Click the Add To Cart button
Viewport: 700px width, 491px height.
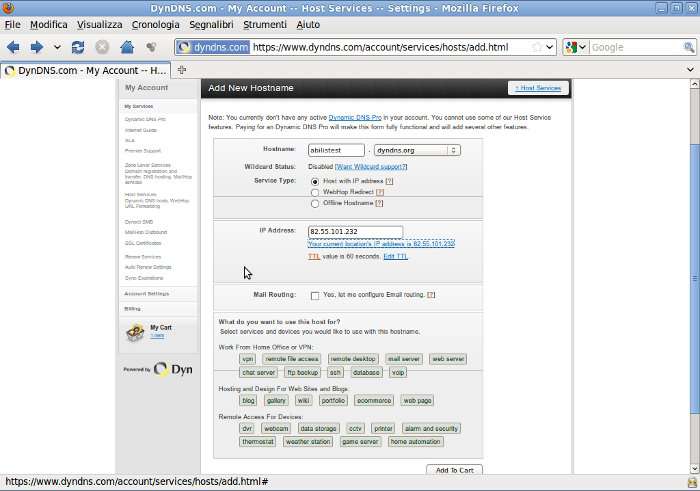[x=454, y=470]
